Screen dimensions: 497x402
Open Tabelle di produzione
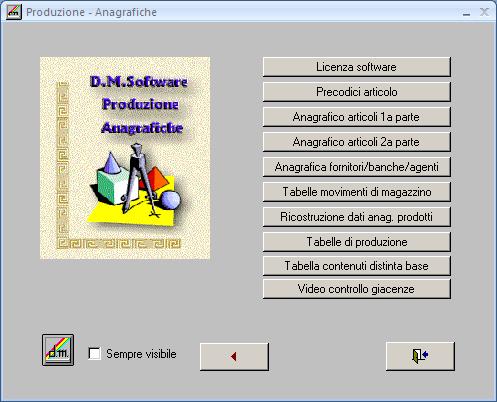[x=357, y=242]
